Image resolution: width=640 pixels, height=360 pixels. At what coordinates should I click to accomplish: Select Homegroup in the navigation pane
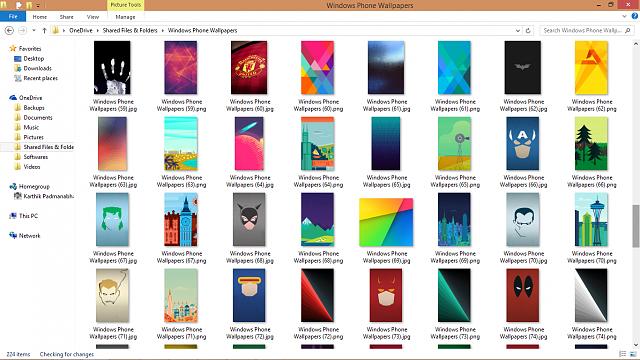pyautogui.click(x=34, y=187)
